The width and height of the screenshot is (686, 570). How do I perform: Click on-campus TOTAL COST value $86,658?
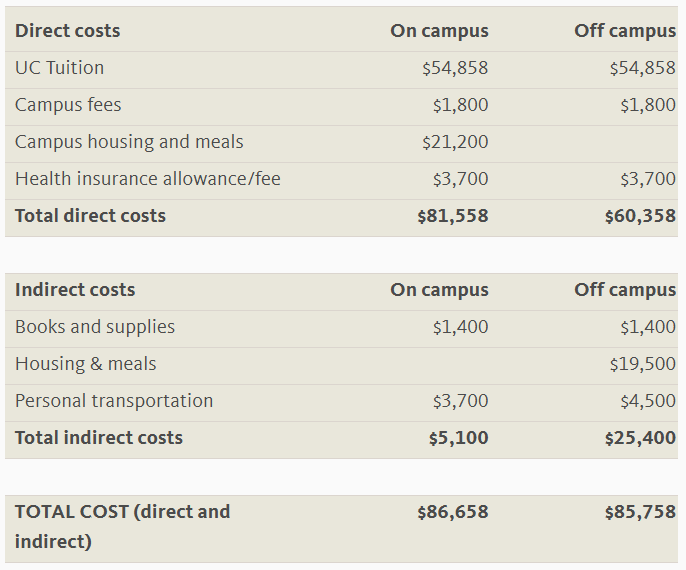pos(453,512)
